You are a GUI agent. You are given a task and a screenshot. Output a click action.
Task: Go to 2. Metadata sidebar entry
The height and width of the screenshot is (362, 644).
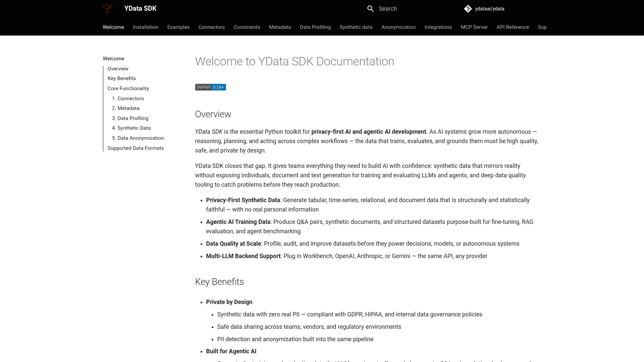(x=126, y=108)
